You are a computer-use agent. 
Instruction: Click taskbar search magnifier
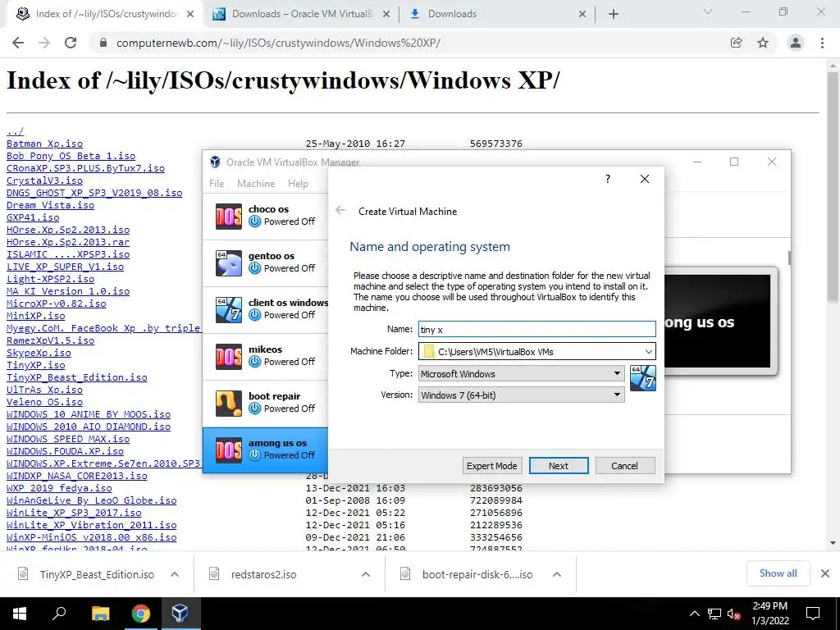coord(59,614)
